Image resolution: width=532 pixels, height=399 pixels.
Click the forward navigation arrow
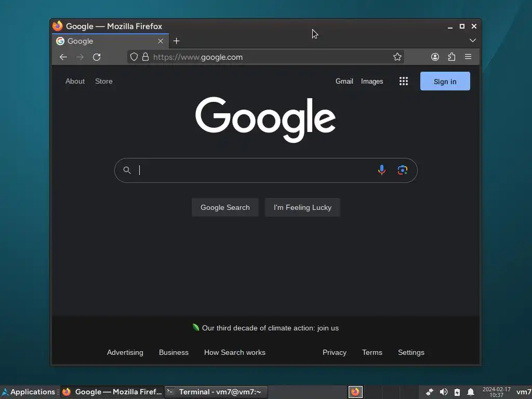(x=80, y=57)
